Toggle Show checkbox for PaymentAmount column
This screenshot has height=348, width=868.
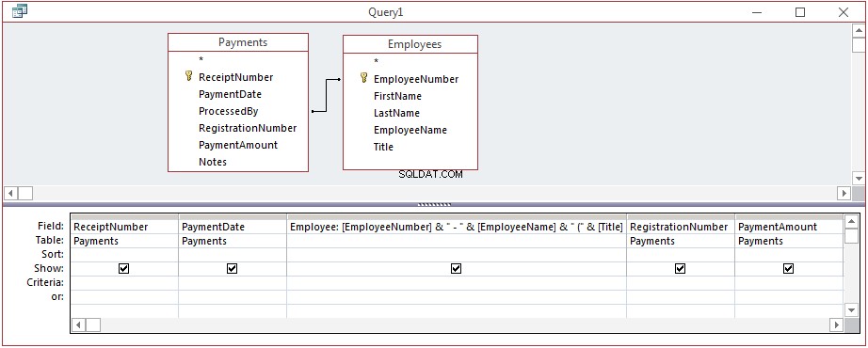(x=788, y=268)
